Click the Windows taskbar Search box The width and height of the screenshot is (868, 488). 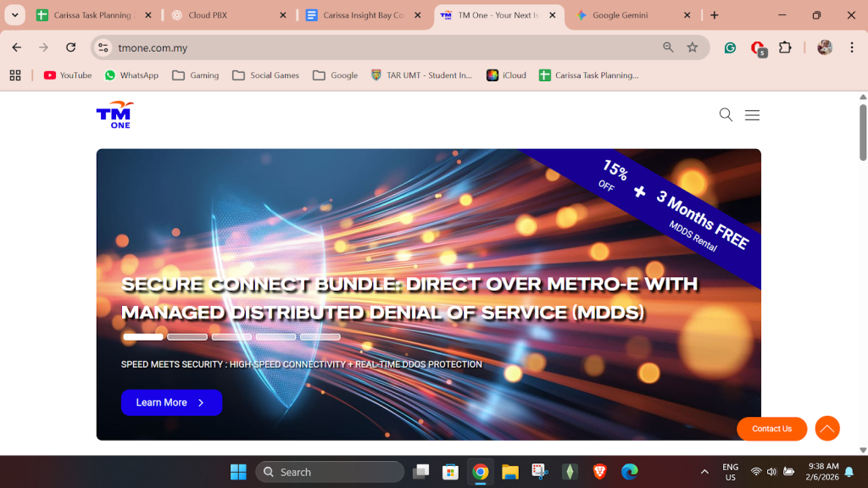(330, 472)
